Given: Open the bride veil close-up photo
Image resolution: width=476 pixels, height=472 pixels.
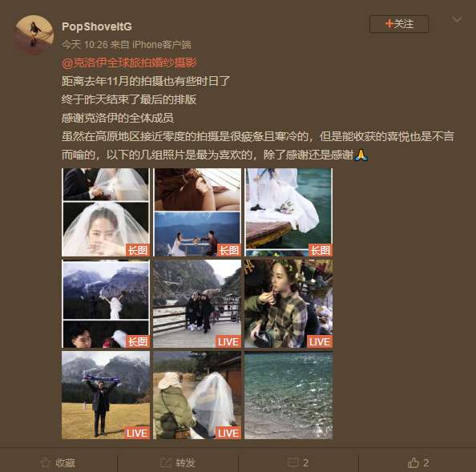Looking at the screenshot, I should (x=106, y=212).
